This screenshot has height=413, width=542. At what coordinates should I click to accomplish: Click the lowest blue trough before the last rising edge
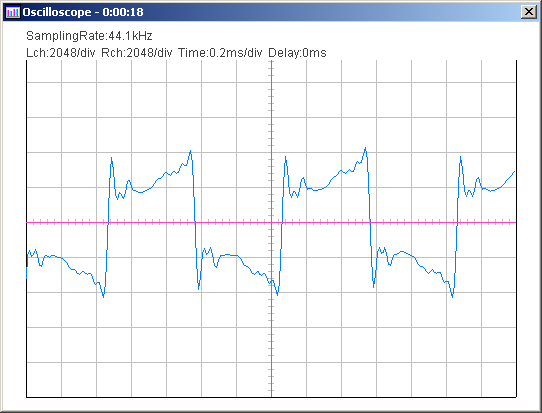(x=452, y=296)
